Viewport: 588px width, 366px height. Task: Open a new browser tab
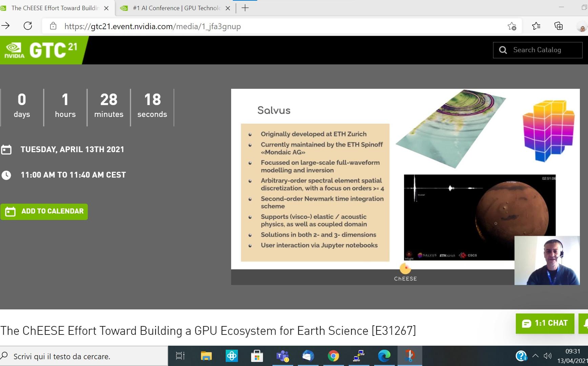coord(245,8)
